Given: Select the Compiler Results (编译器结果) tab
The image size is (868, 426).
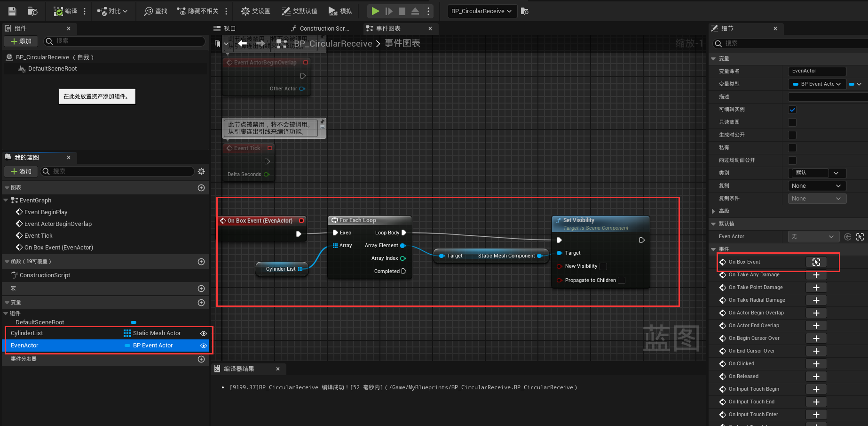Looking at the screenshot, I should point(239,369).
